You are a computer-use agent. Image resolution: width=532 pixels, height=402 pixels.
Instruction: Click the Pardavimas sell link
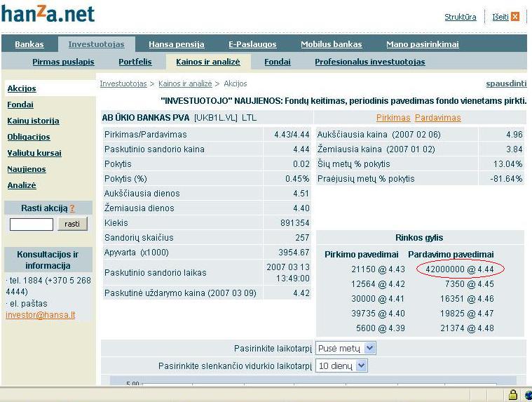click(x=437, y=118)
